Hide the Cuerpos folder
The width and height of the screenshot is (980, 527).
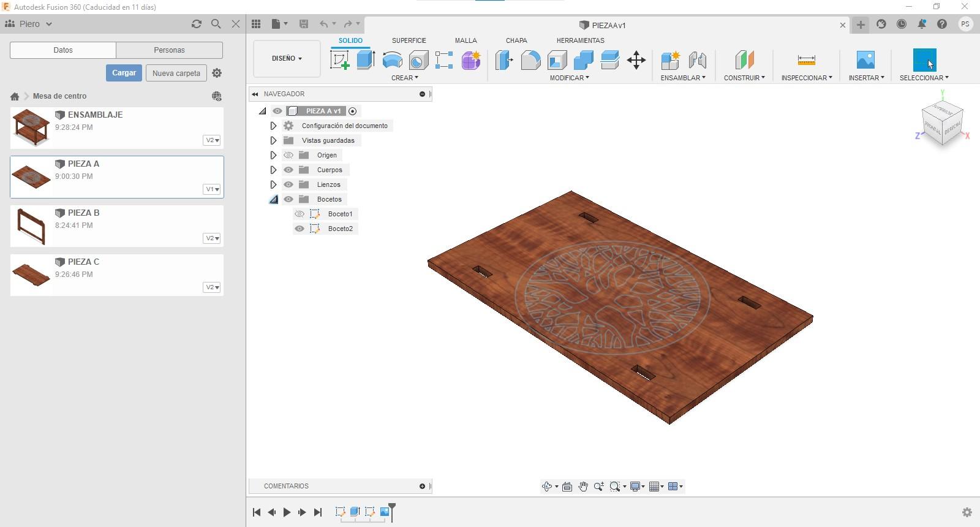pos(288,170)
